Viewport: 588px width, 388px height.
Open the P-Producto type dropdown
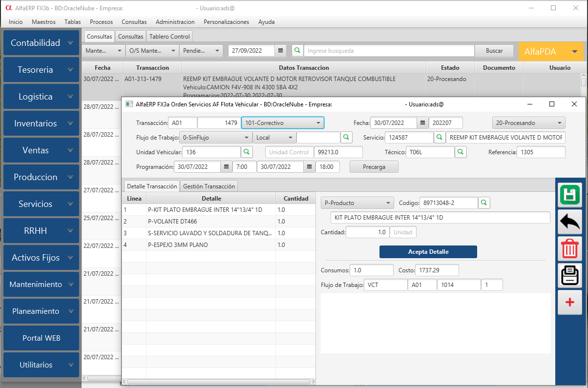pos(357,203)
